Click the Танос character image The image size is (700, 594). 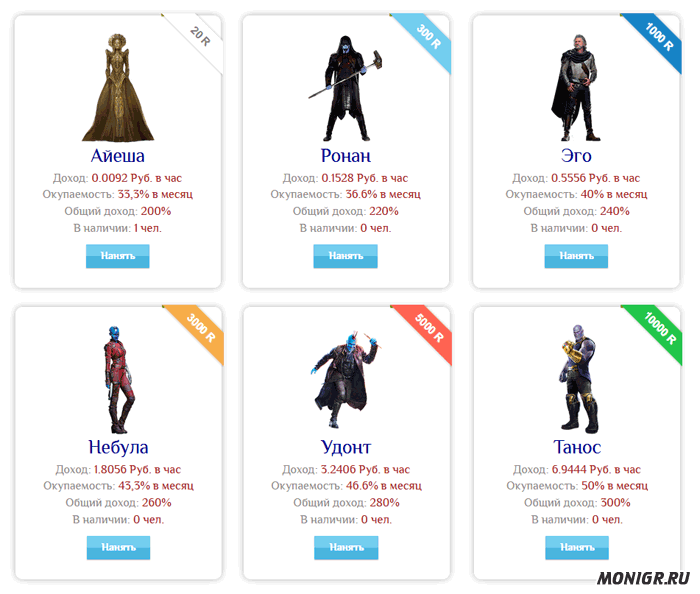pyautogui.click(x=579, y=379)
